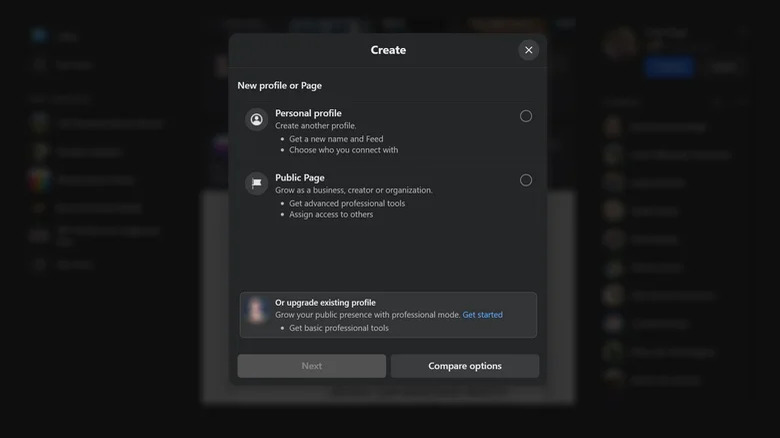Click the Public Page flag icon
This screenshot has height=438, width=780.
pos(257,183)
